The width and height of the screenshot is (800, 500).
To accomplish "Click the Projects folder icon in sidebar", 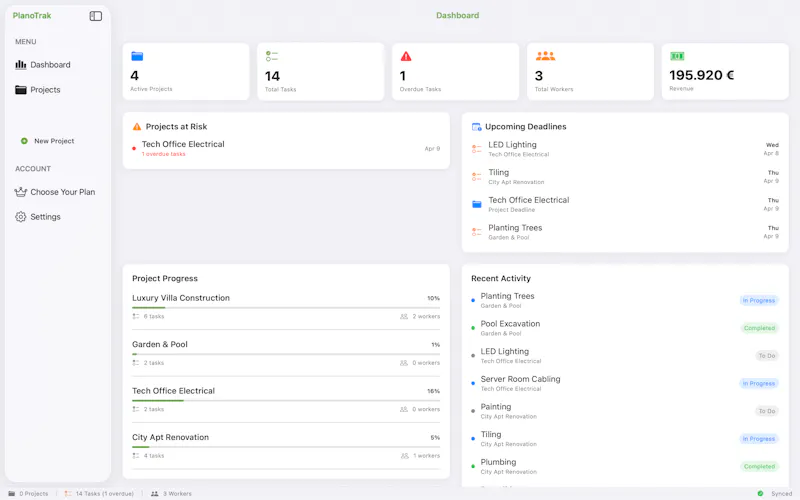I will [20, 90].
